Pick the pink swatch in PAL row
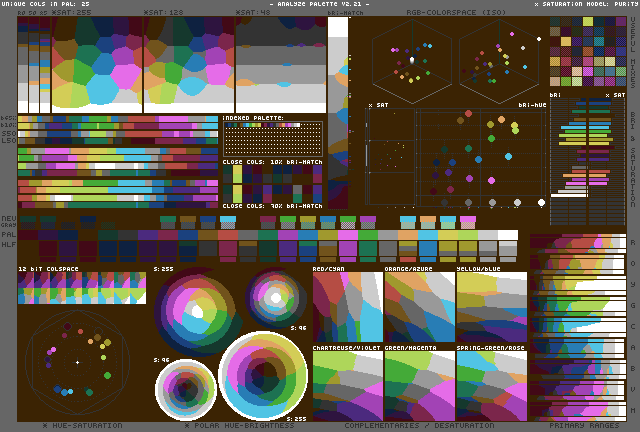Image resolution: width=640 pixels, height=432 pixels. click(348, 235)
